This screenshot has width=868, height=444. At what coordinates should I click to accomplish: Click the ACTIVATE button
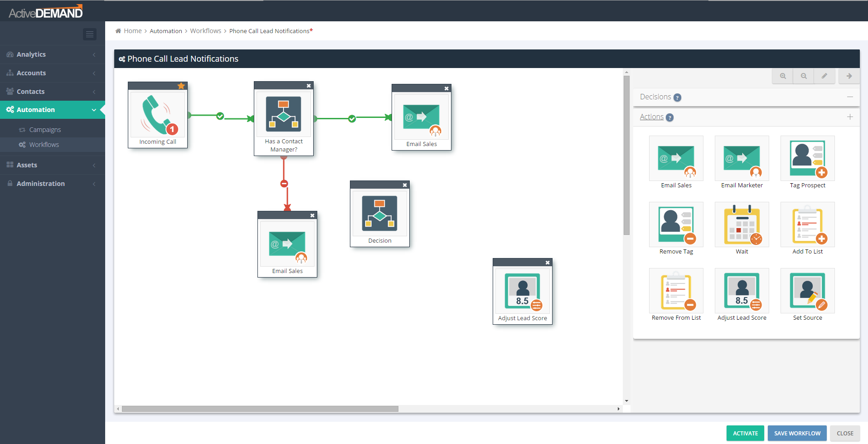pos(745,433)
